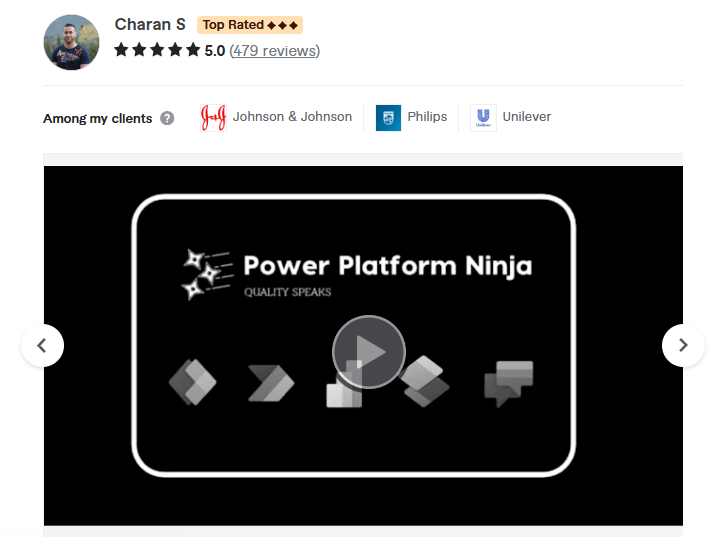Click the Charan S seller name
727x537 pixels.
click(150, 25)
